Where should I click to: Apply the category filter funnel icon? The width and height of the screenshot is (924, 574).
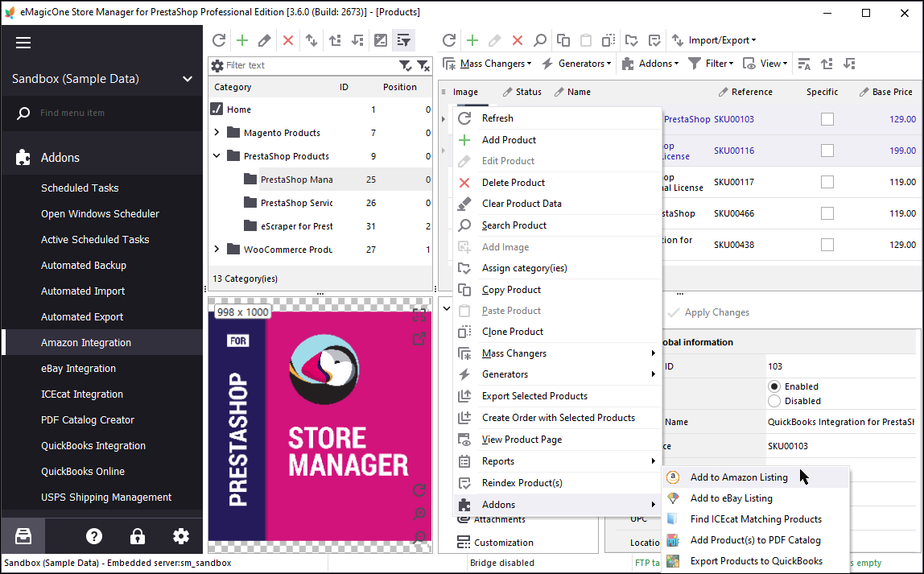[x=405, y=65]
